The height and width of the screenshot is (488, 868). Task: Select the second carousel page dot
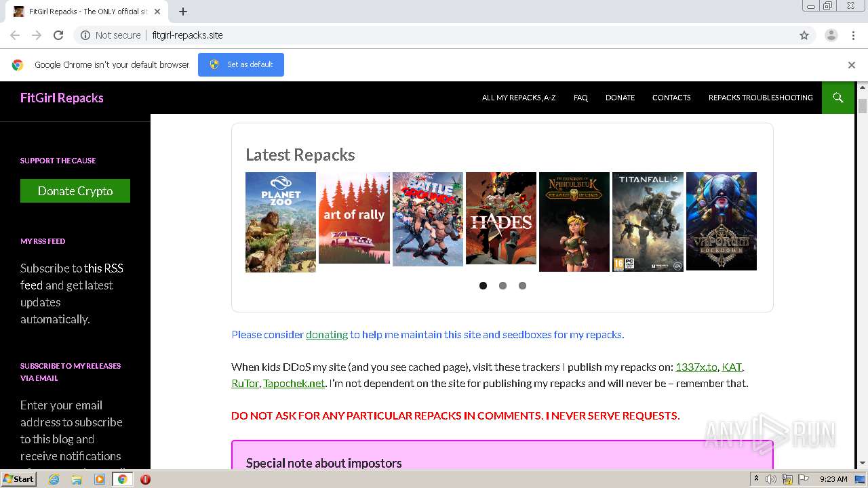502,285
